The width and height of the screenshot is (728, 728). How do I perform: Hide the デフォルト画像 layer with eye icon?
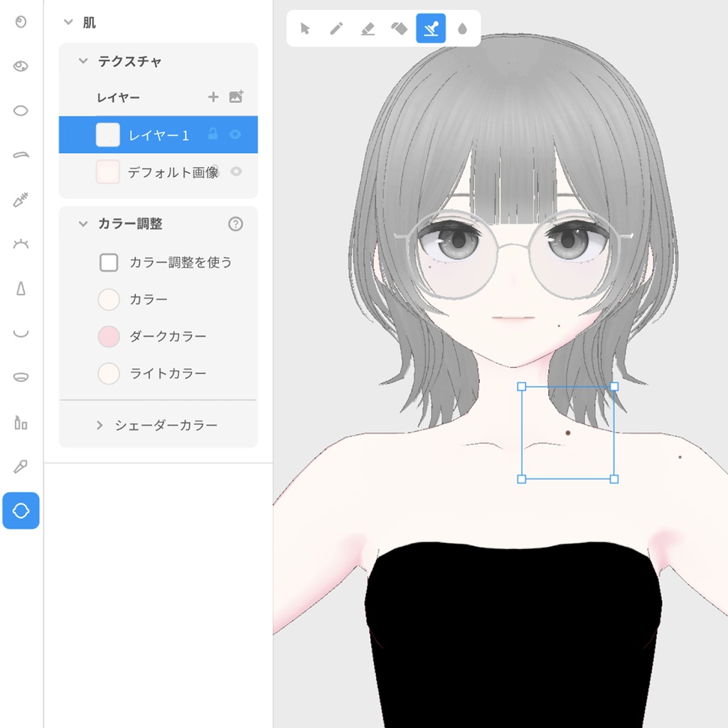point(236,172)
